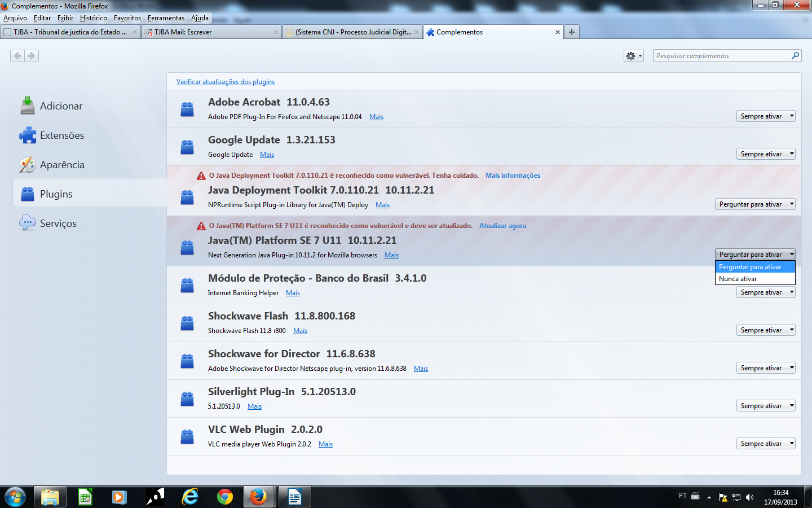Open the Histórico menu
The height and width of the screenshot is (508, 812).
pyautogui.click(x=94, y=18)
